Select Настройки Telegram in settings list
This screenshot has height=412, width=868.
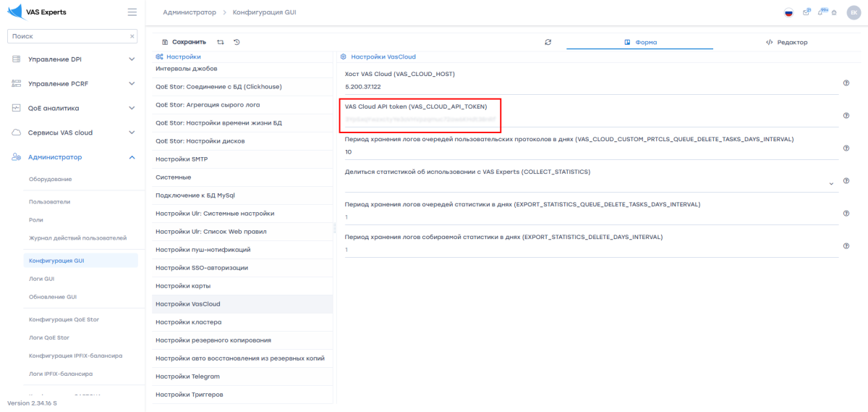187,377
